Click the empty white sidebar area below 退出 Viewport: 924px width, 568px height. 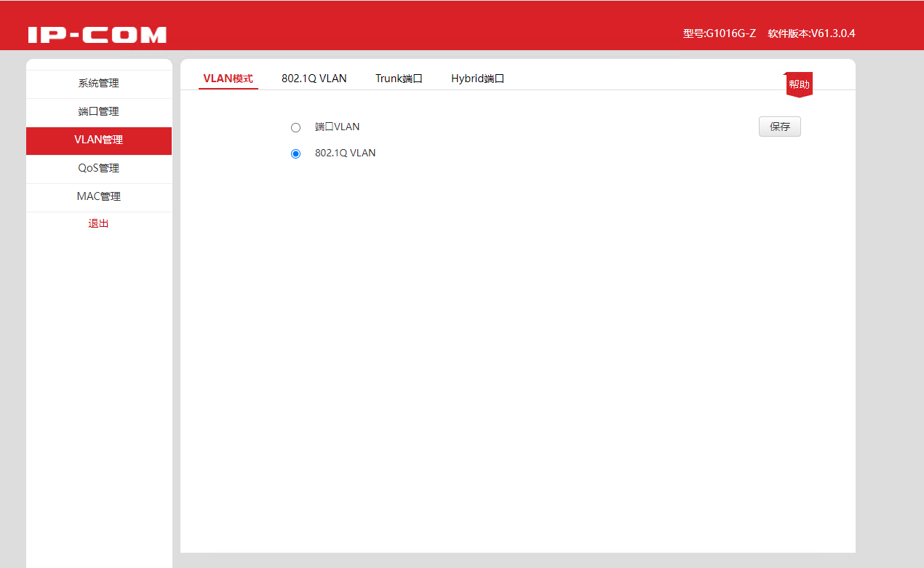99,400
